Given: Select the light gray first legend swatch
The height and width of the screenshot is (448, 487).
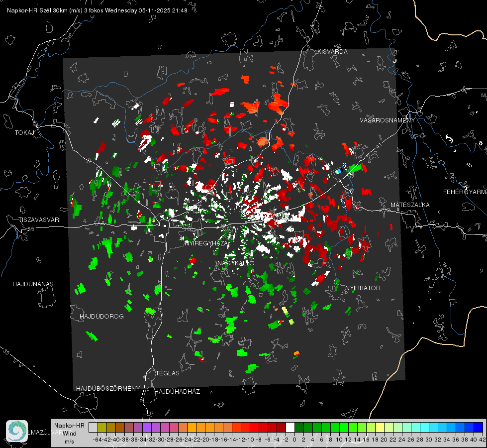Looking at the screenshot, I should pyautogui.click(x=93, y=427).
